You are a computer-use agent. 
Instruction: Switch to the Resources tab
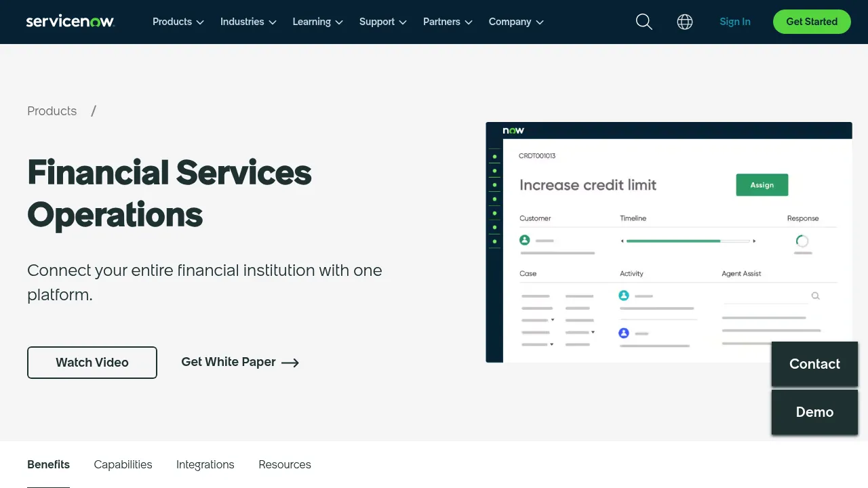click(x=285, y=465)
